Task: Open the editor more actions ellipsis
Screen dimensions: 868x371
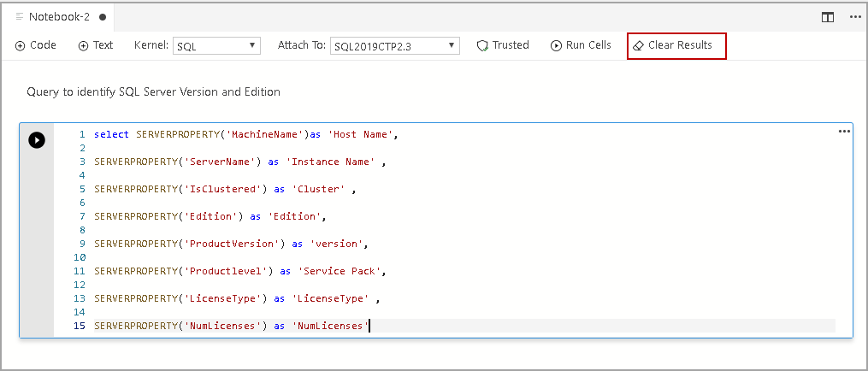Action: 854,16
